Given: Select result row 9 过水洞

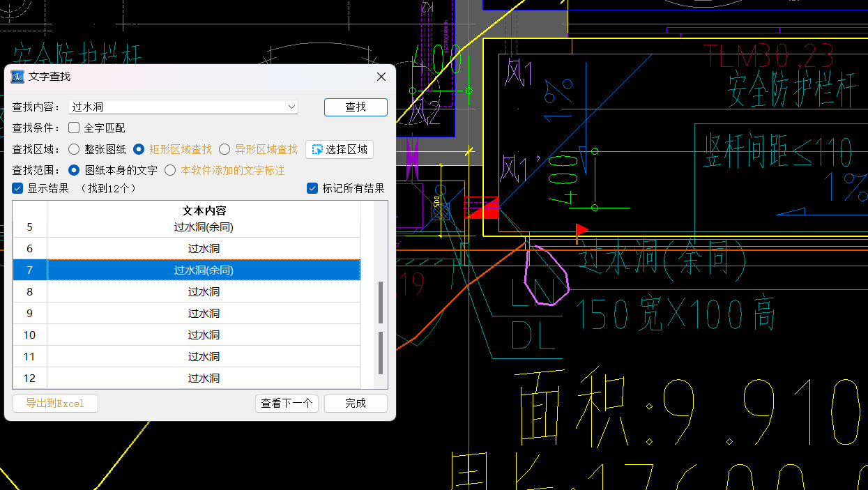Looking at the screenshot, I should 187,313.
